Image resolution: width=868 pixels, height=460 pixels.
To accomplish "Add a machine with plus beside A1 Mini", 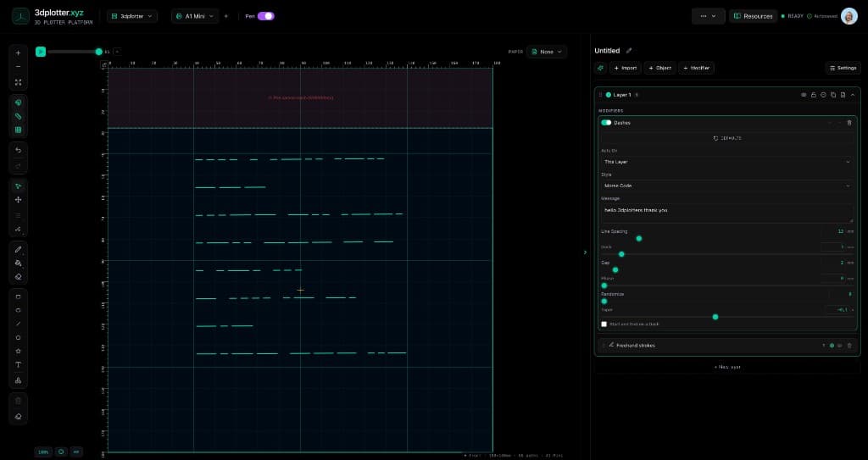I will coord(225,16).
